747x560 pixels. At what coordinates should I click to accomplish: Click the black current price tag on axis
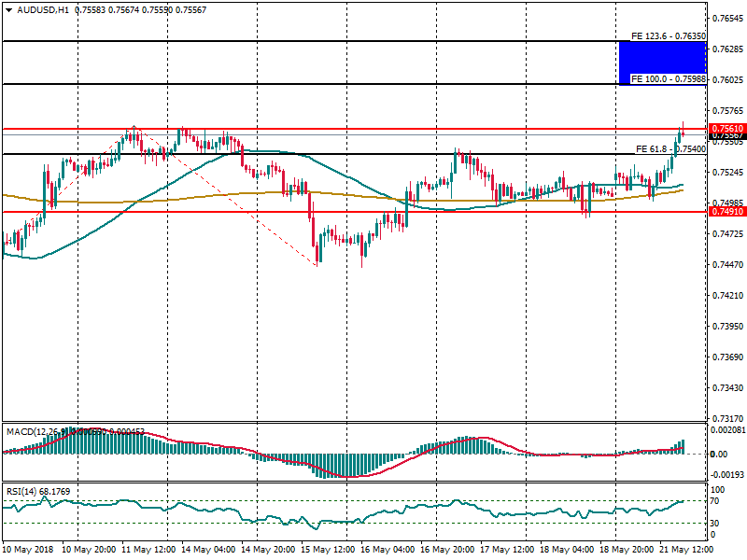click(x=726, y=137)
